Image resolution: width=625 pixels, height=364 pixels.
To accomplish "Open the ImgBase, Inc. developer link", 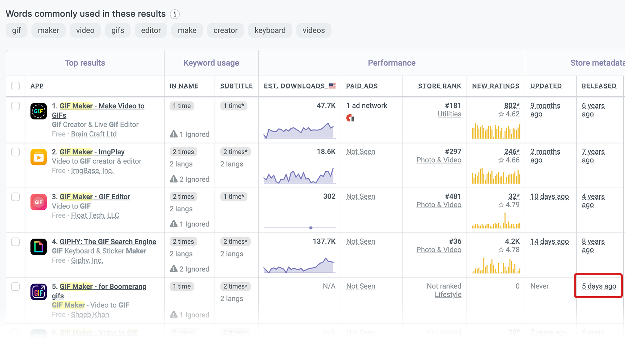I will [x=92, y=170].
